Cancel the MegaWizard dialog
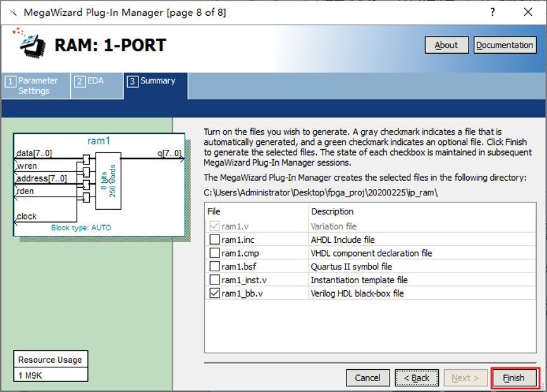This screenshot has width=547, height=392. [367, 377]
